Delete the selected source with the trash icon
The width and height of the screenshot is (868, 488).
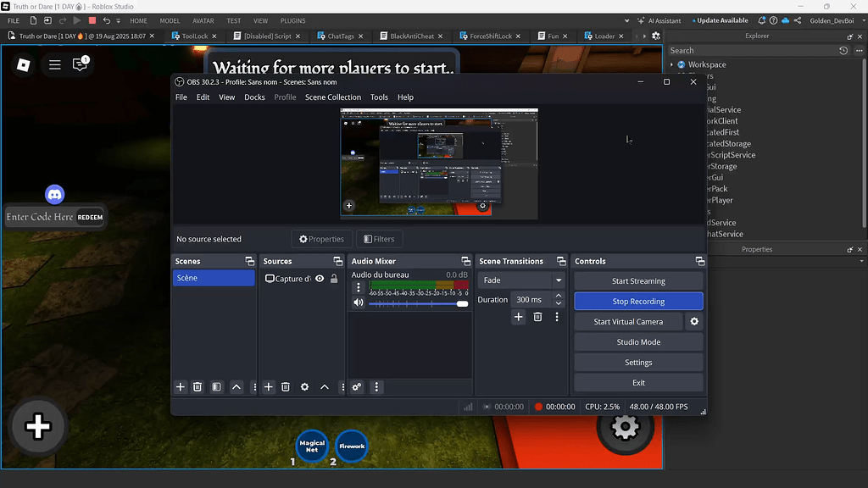[285, 387]
